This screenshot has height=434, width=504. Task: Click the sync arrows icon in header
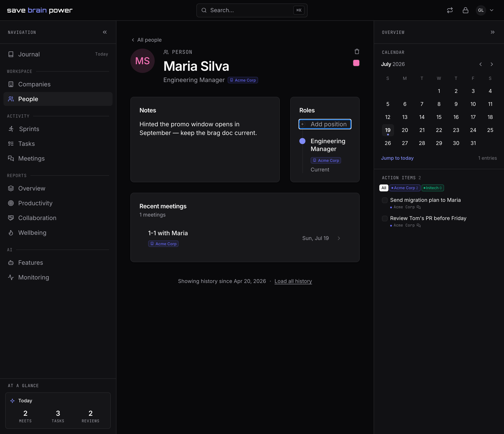(x=450, y=10)
